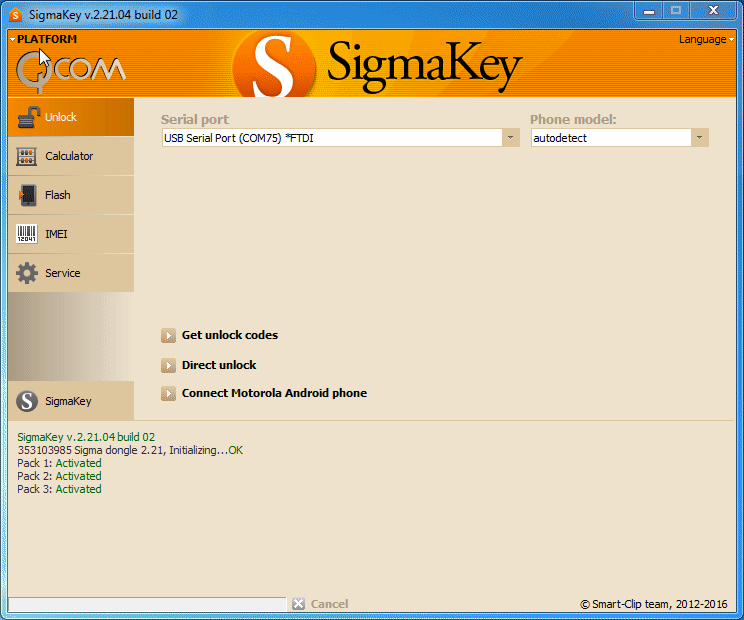Click the 'Phone model:' label
This screenshot has width=744, height=620.
pyautogui.click(x=573, y=120)
